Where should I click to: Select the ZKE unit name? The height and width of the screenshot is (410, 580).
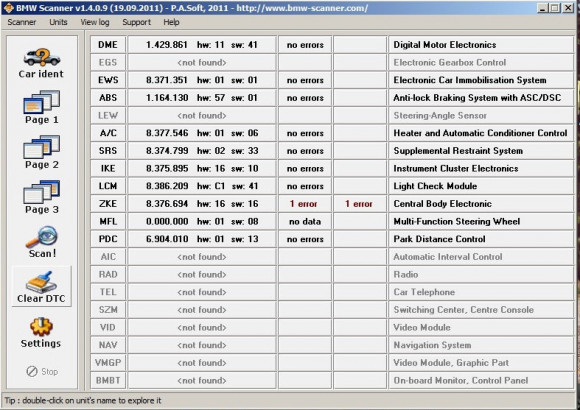(108, 204)
